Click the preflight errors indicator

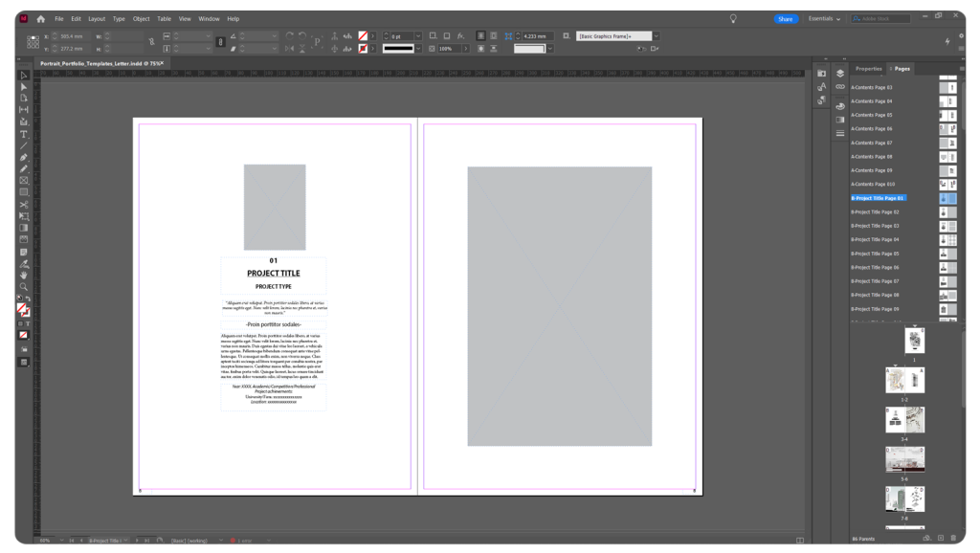[242, 541]
